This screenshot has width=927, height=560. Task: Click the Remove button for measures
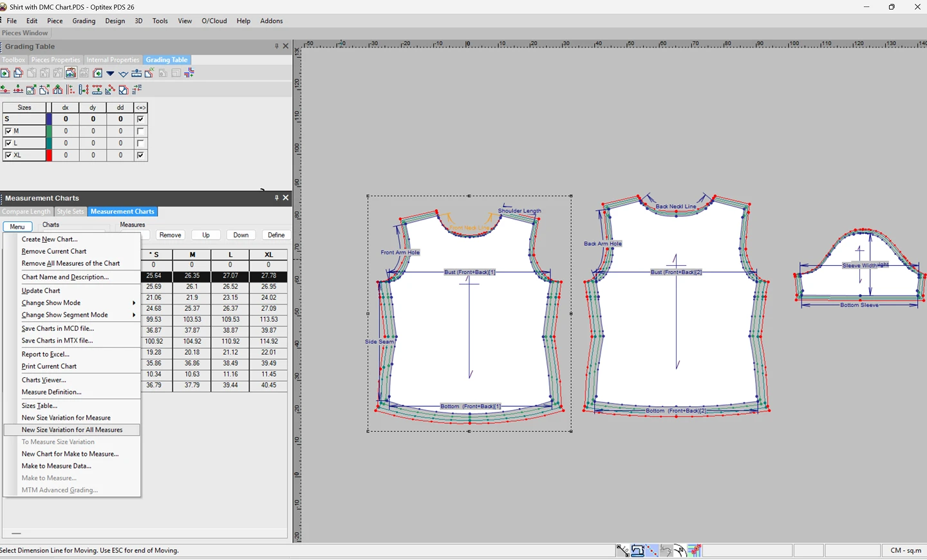(x=170, y=235)
